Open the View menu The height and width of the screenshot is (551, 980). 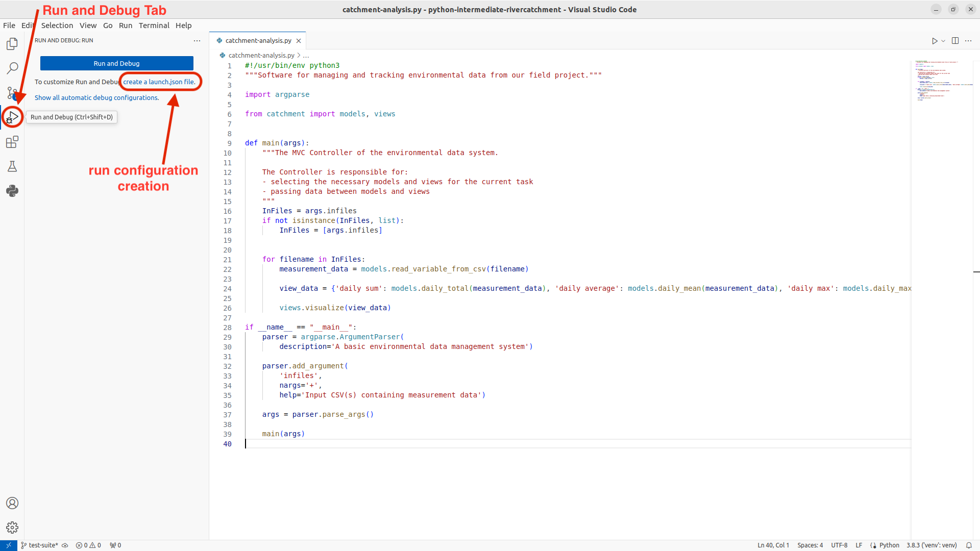click(88, 26)
